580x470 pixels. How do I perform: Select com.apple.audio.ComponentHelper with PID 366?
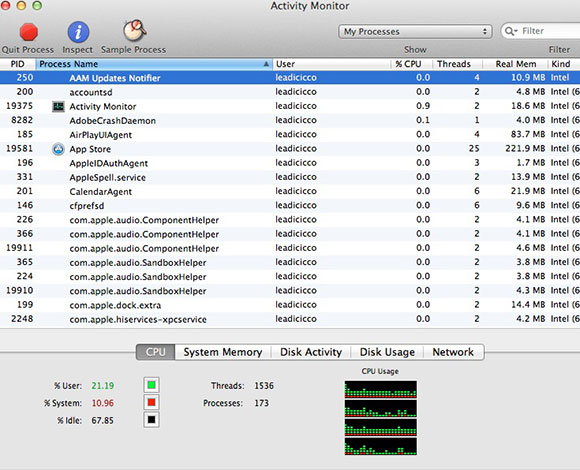point(290,234)
